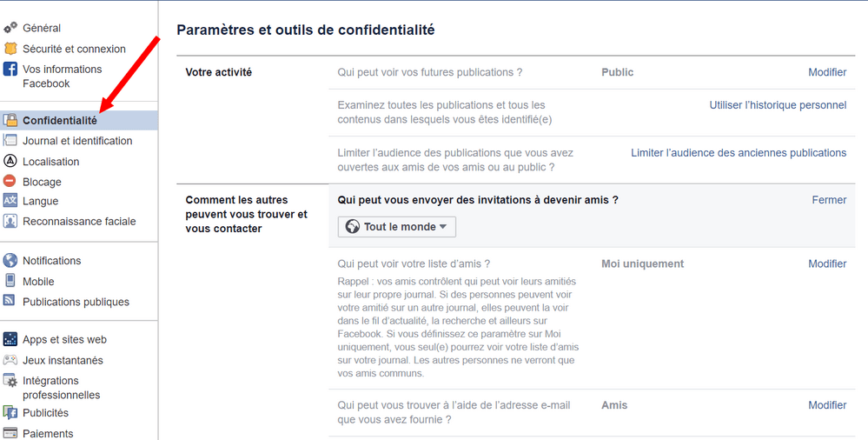Open the Sécurité et connexion shield icon

click(x=10, y=49)
